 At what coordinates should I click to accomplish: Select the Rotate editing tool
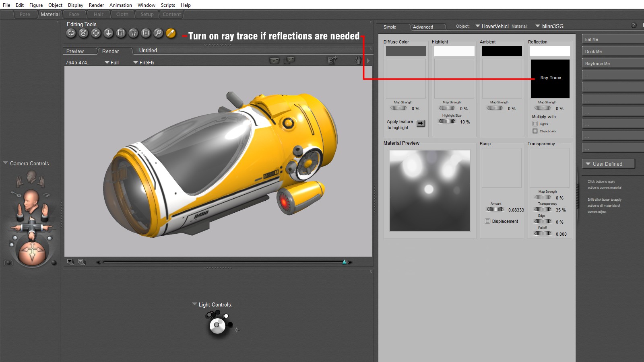pyautogui.click(x=71, y=33)
